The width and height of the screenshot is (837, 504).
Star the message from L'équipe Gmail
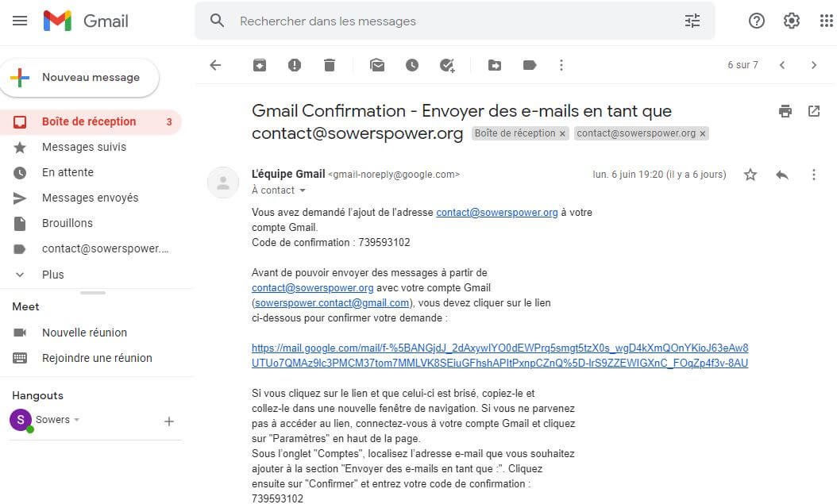(750, 175)
